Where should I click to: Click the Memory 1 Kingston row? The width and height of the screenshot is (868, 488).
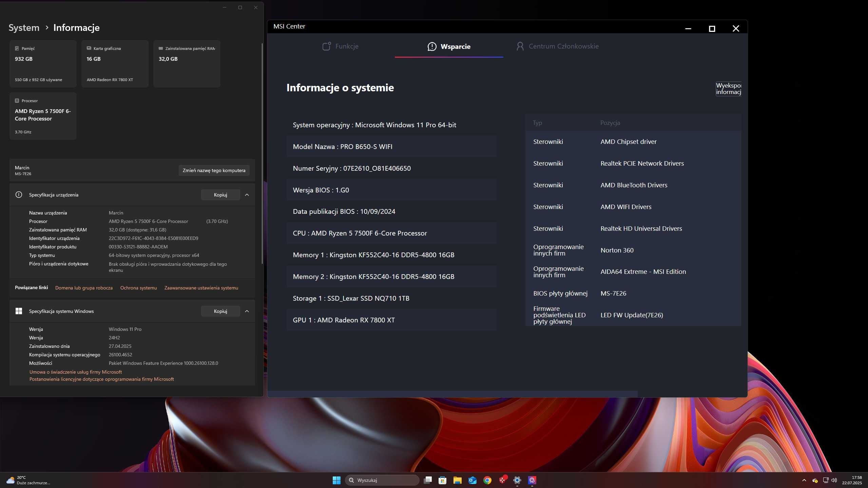click(391, 255)
